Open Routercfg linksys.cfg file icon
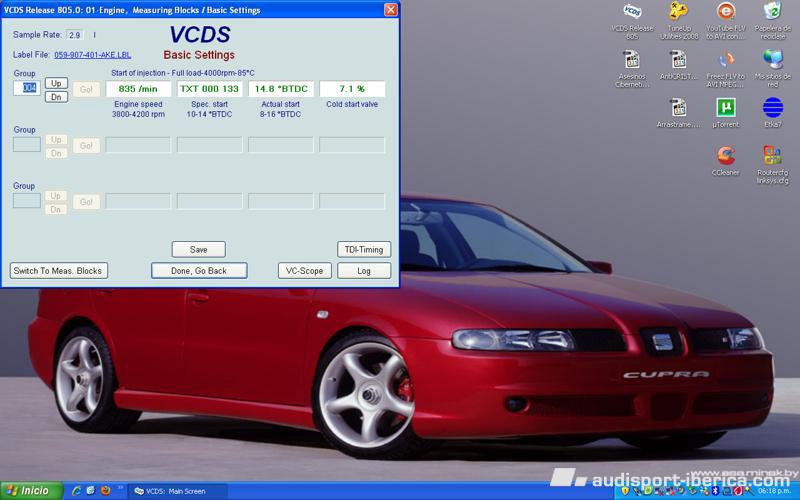This screenshot has width=800, height=500. (772, 165)
